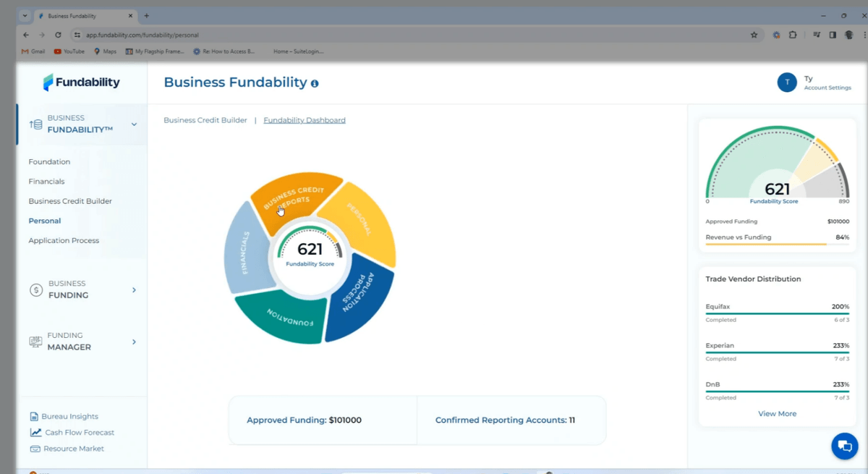Image resolution: width=868 pixels, height=474 pixels.
Task: Open the browser extensions puzzle icon
Action: point(793,35)
